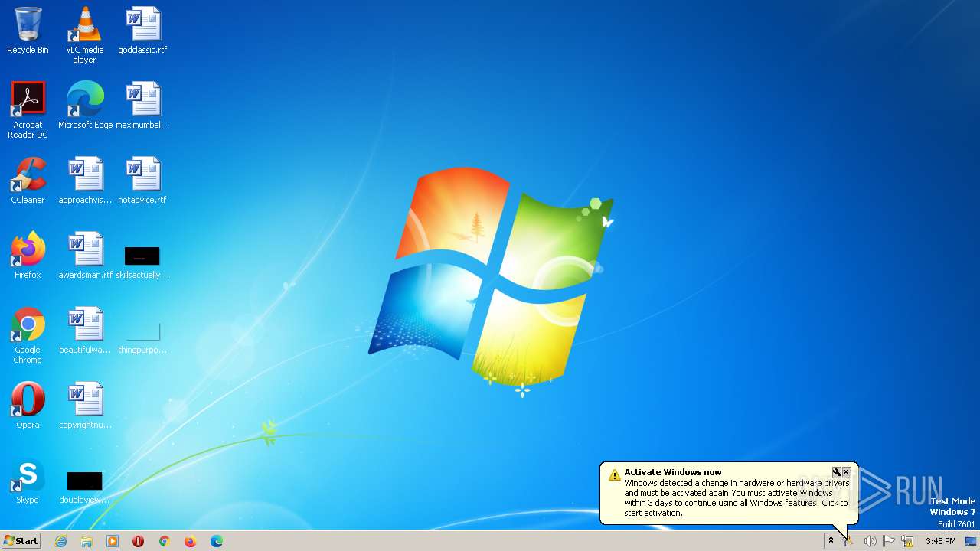Image resolution: width=980 pixels, height=551 pixels.
Task: Select the notadvice.rtf file
Action: pyautogui.click(x=142, y=180)
